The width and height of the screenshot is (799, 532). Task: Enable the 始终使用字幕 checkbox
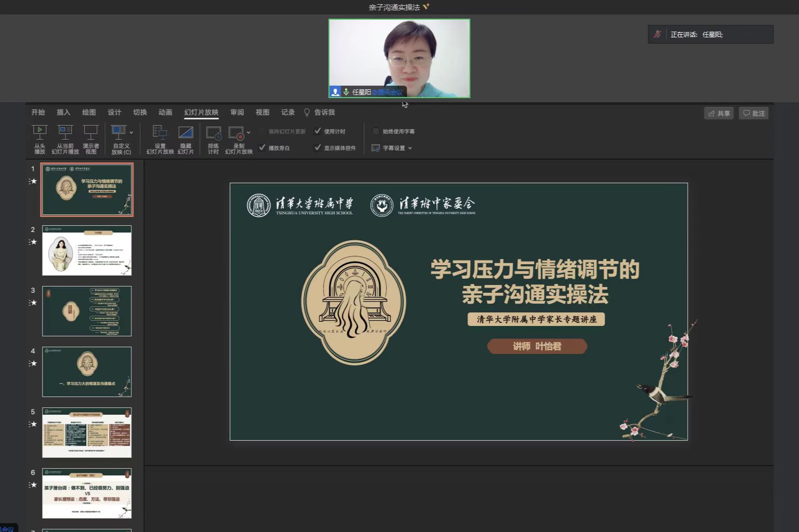click(376, 131)
